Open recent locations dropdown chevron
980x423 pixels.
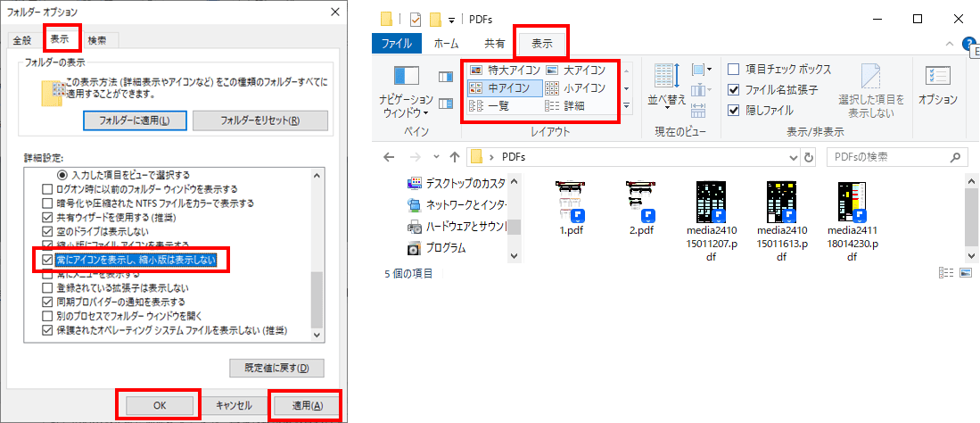(x=436, y=157)
